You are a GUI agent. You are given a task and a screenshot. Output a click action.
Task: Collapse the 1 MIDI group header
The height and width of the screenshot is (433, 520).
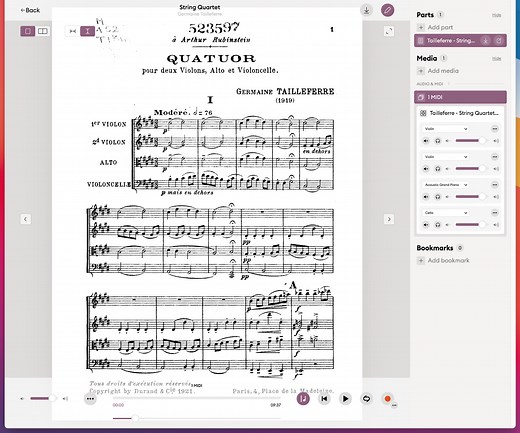[x=460, y=97]
